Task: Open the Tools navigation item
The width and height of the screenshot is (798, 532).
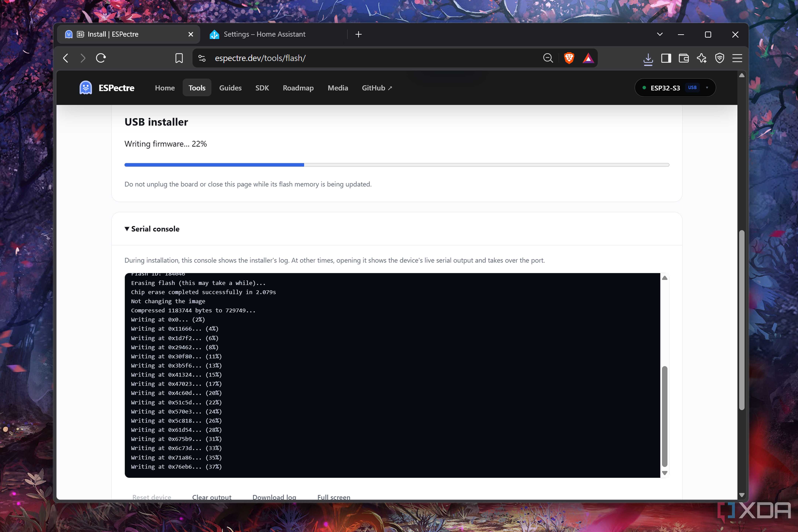Action: click(x=197, y=88)
